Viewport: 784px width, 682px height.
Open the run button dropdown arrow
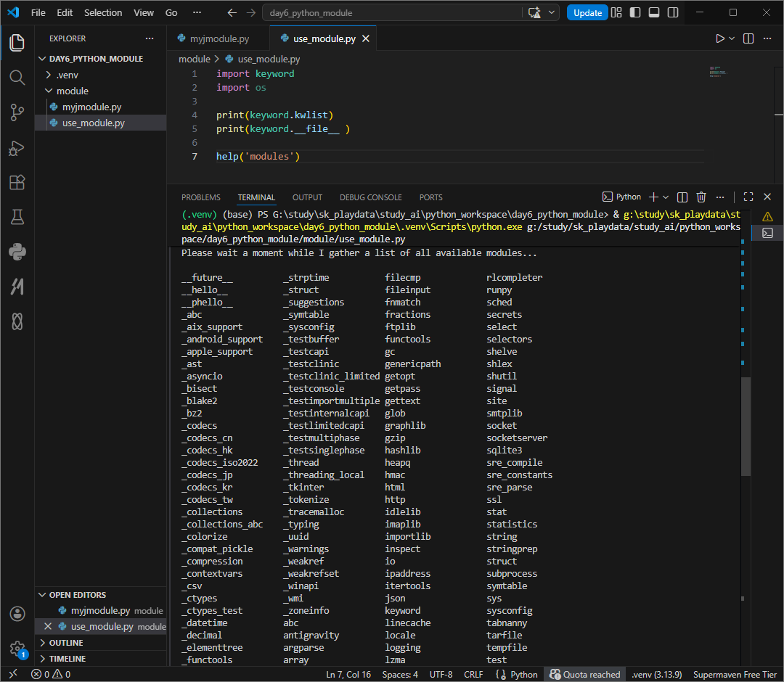tap(732, 38)
